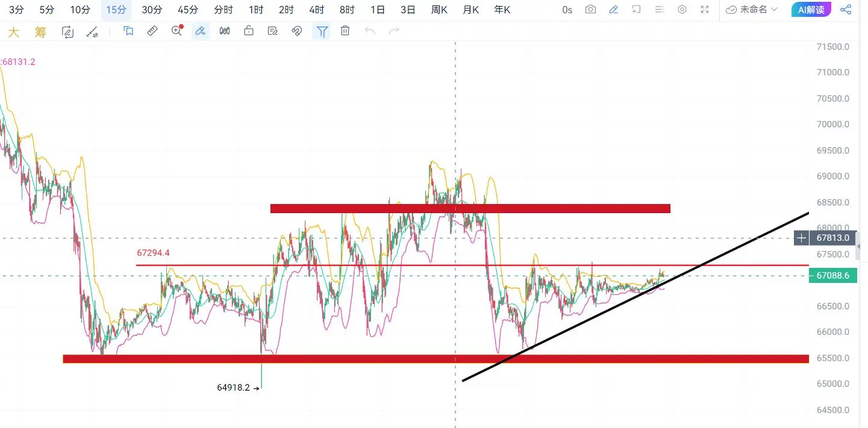Viewport: 868px width, 428px height.
Task: Select the upper red resistance rectangle
Action: 470,209
